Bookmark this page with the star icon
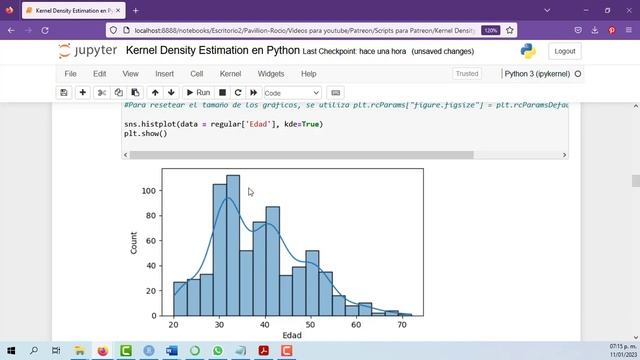This screenshot has height=360, width=640. click(509, 30)
